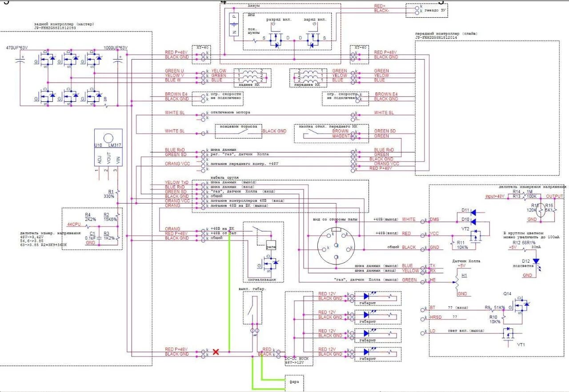Click the 'Аккум' battery label
The width and height of the screenshot is (569, 392).
(254, 5)
